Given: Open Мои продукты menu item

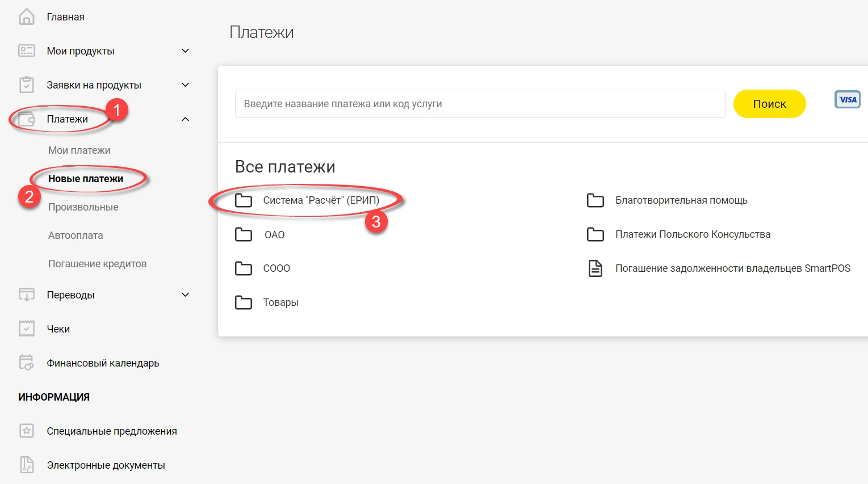Looking at the screenshot, I should pyautogui.click(x=81, y=51).
